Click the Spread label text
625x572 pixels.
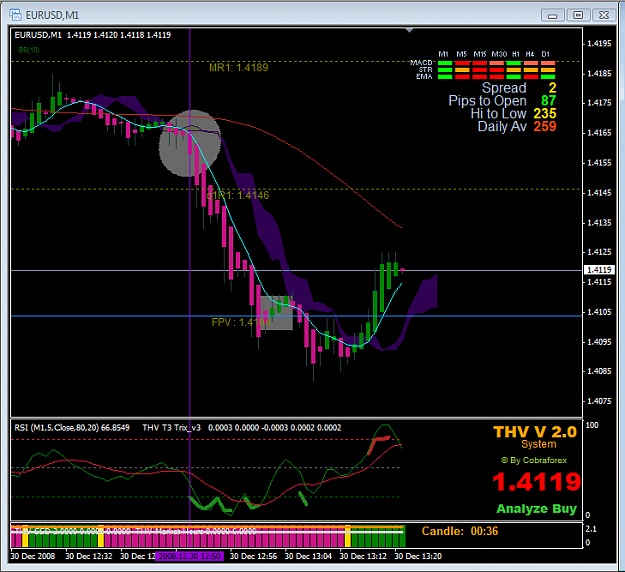click(x=504, y=88)
